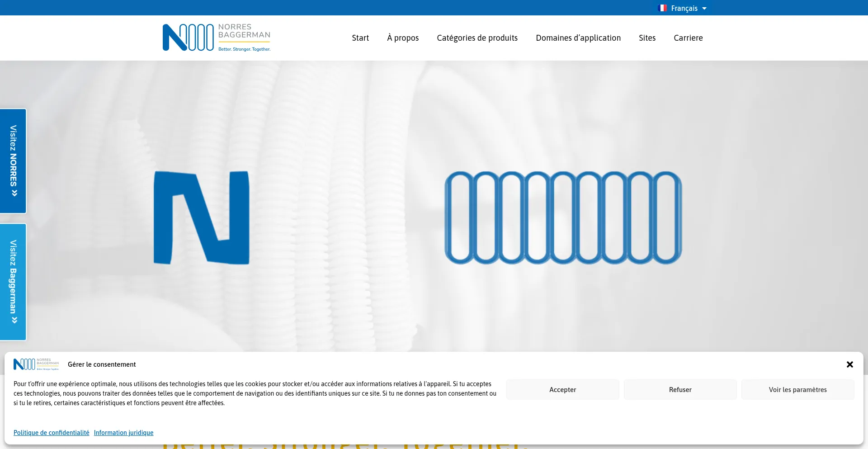The image size is (868, 449).
Task: Close the cookie consent banner
Action: click(849, 364)
